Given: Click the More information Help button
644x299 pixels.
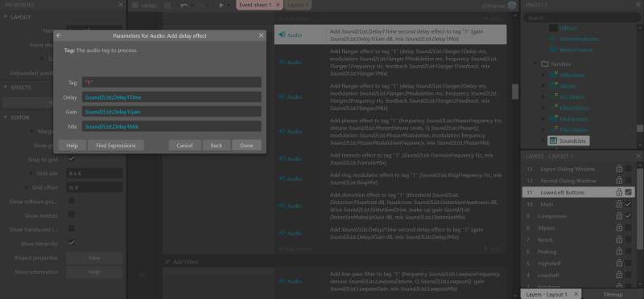Looking at the screenshot, I should [94, 272].
